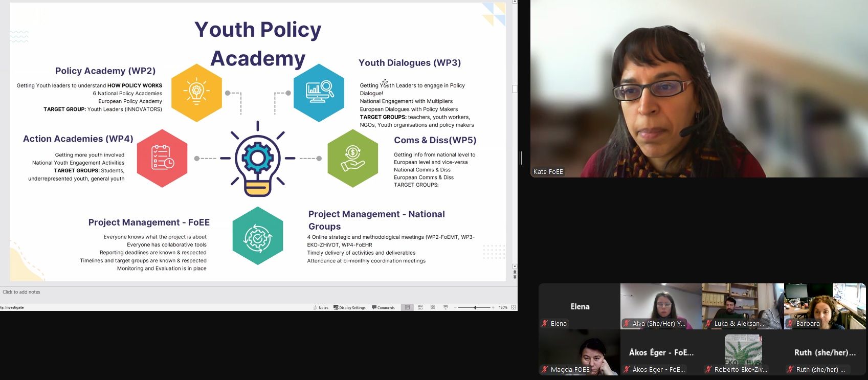Viewport: 868px width, 380px height.
Task: Click the 'Coms & Diss(WP5)' heading
Action: [x=435, y=140]
